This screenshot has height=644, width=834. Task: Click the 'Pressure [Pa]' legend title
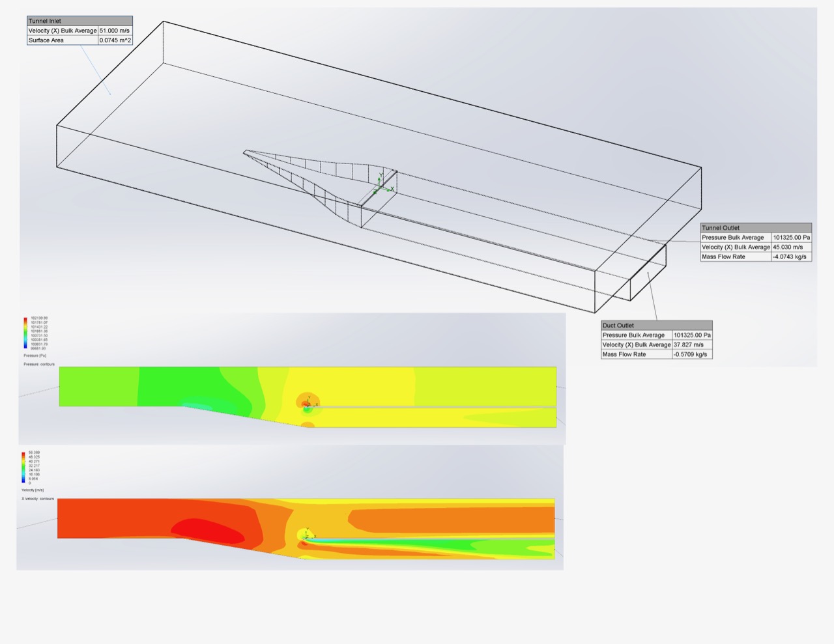tap(35, 356)
